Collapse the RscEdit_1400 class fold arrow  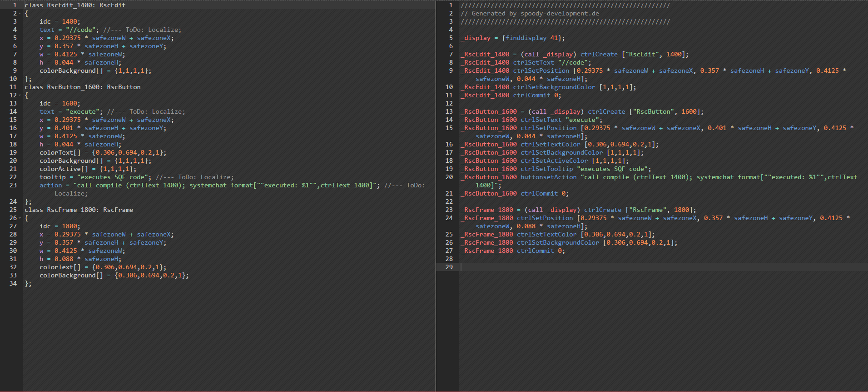point(20,14)
